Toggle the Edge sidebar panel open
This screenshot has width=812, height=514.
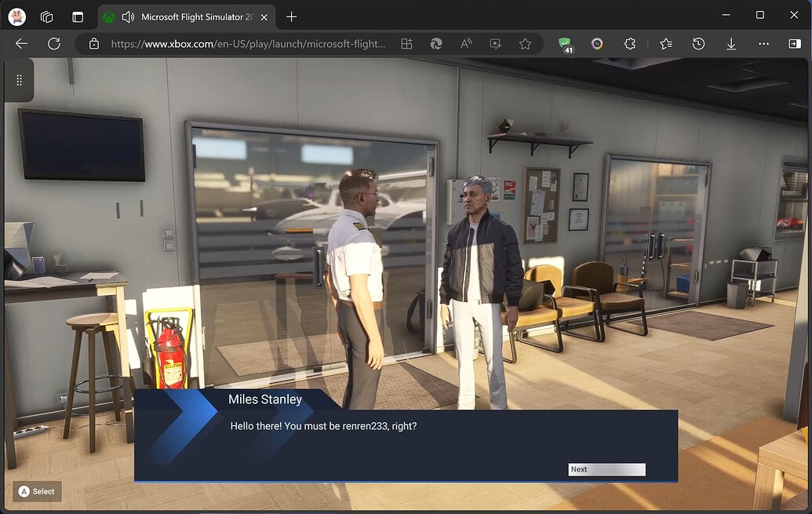pyautogui.click(x=795, y=44)
